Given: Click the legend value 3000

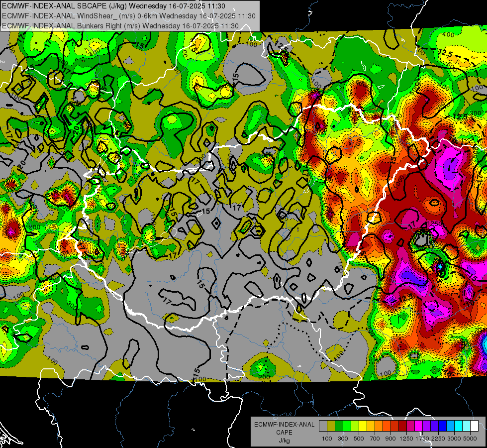Looking at the screenshot, I should pyautogui.click(x=454, y=439).
